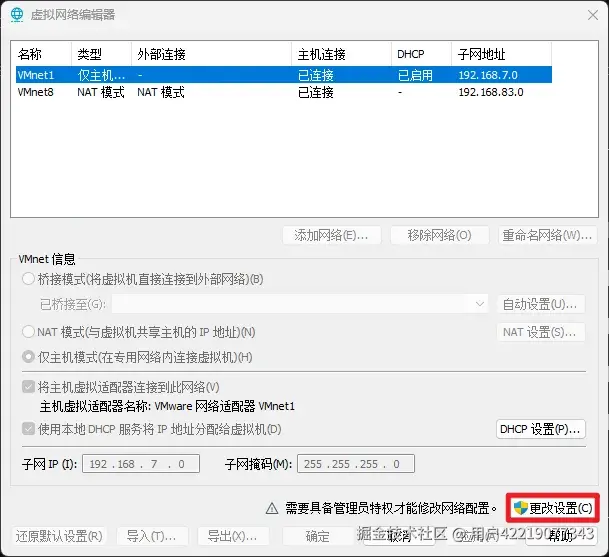Viewport: 609px width, 557px height.
Task: Click the warning triangle icon near admin notice
Action: [x=272, y=508]
